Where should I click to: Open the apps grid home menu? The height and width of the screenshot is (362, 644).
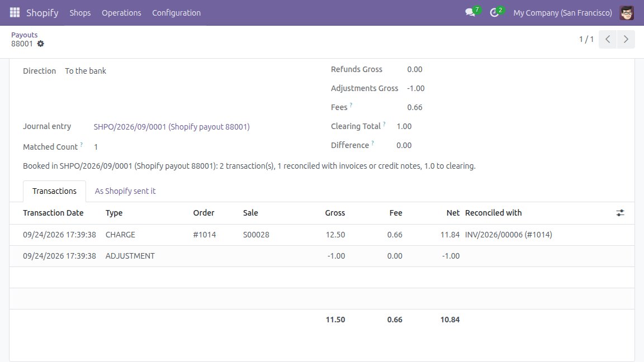(15, 13)
